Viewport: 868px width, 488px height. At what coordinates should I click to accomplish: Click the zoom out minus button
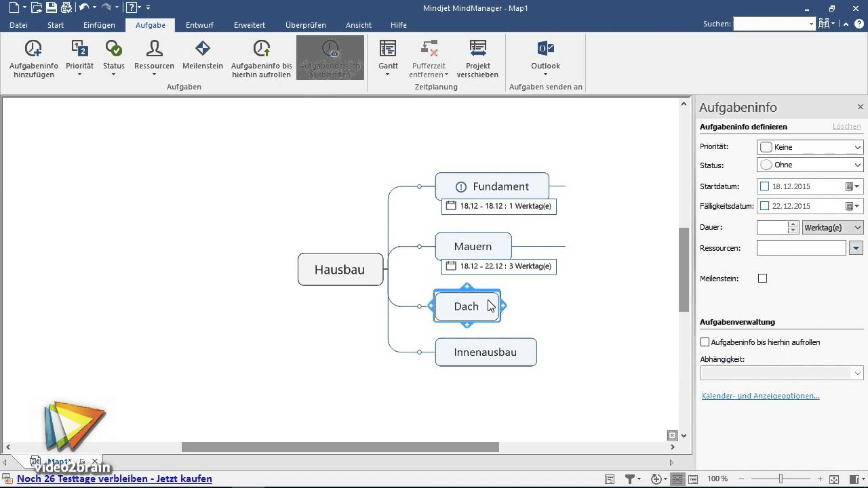[x=741, y=479]
